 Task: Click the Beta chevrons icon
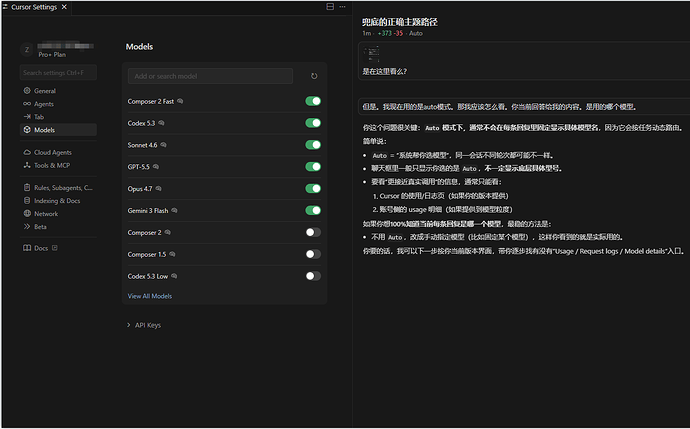pos(27,227)
